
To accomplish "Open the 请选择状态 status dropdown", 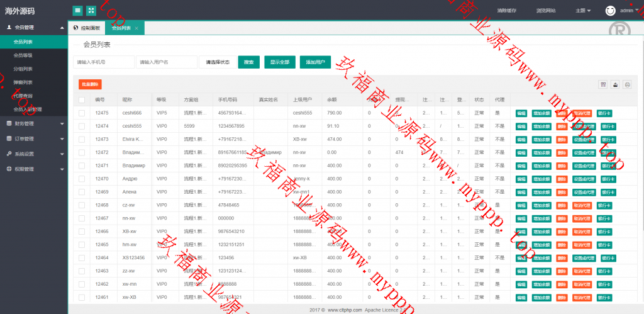I will tap(218, 62).
